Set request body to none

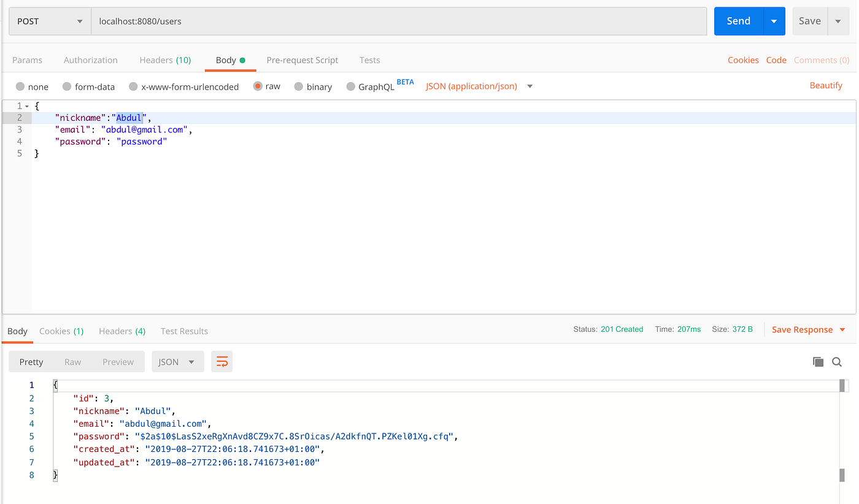32,86
